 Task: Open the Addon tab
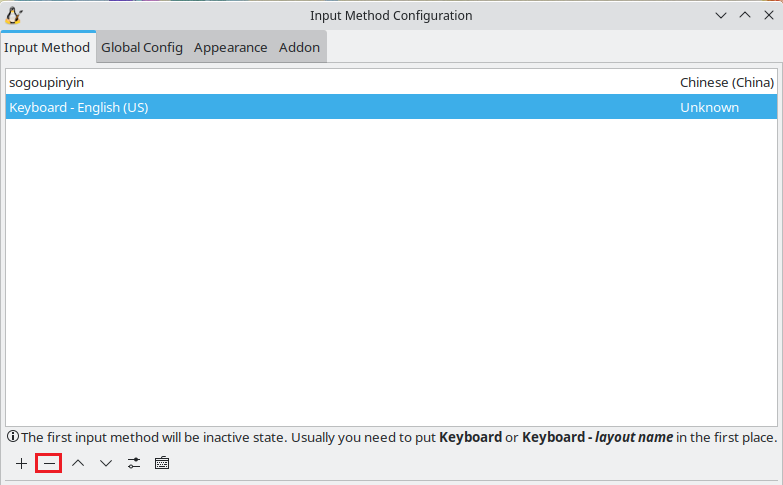[x=299, y=47]
